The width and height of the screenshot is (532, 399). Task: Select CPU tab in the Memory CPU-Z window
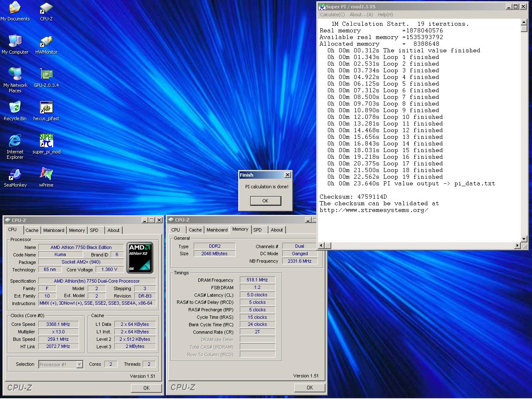coord(176,230)
